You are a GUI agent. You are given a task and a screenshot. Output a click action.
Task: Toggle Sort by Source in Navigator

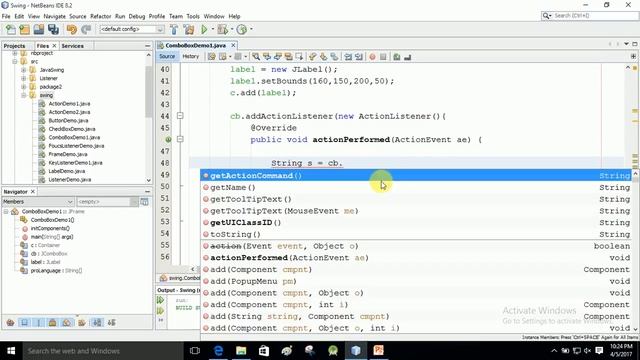111,323
